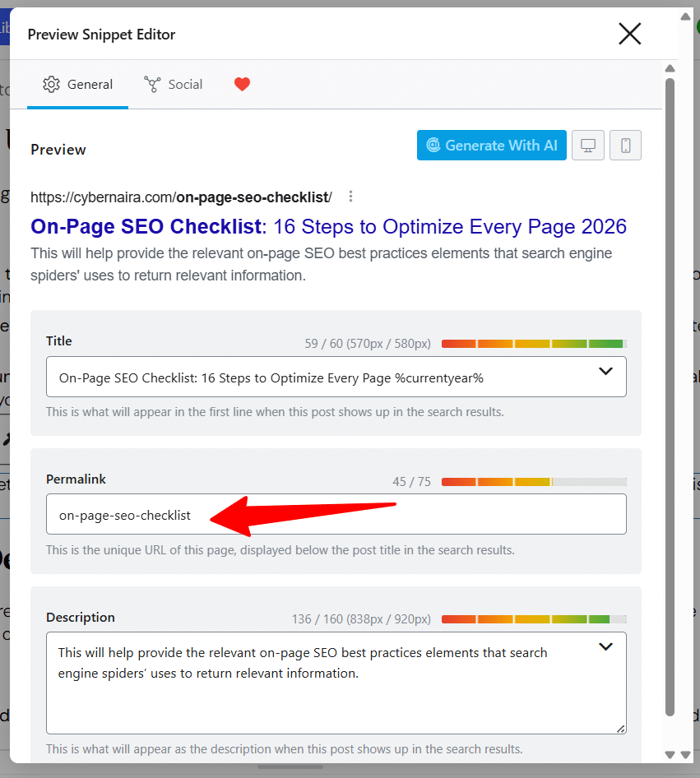
Task: Expand the Description variables dropdown arrow
Action: [x=605, y=646]
